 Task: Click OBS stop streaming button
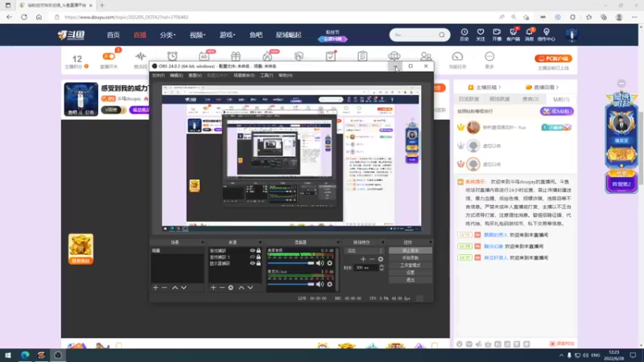411,250
